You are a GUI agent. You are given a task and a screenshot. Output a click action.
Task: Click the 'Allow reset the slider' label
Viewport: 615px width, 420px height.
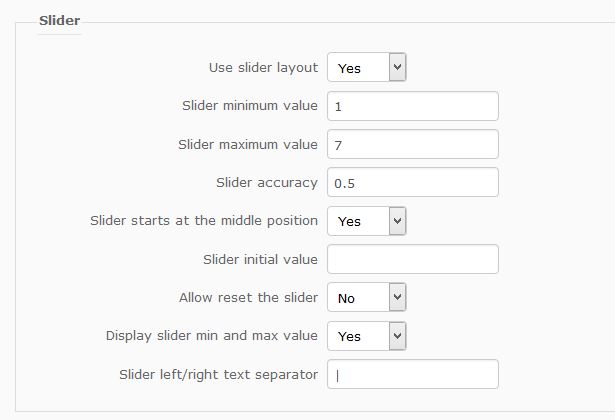[x=248, y=297]
